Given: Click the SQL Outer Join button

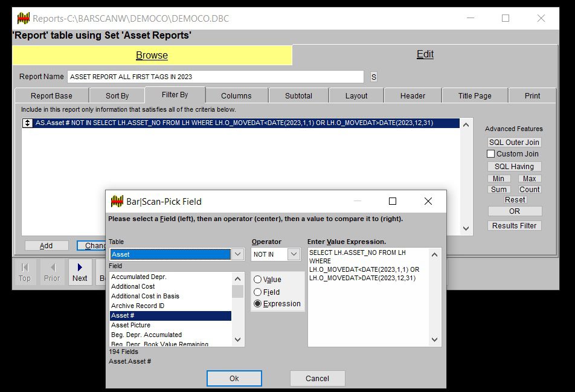Looking at the screenshot, I should point(514,143).
